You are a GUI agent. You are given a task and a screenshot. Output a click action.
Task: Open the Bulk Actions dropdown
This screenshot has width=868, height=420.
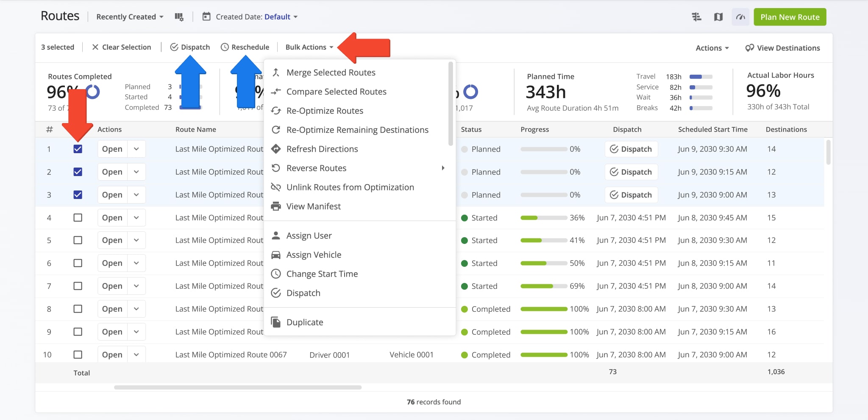[308, 47]
